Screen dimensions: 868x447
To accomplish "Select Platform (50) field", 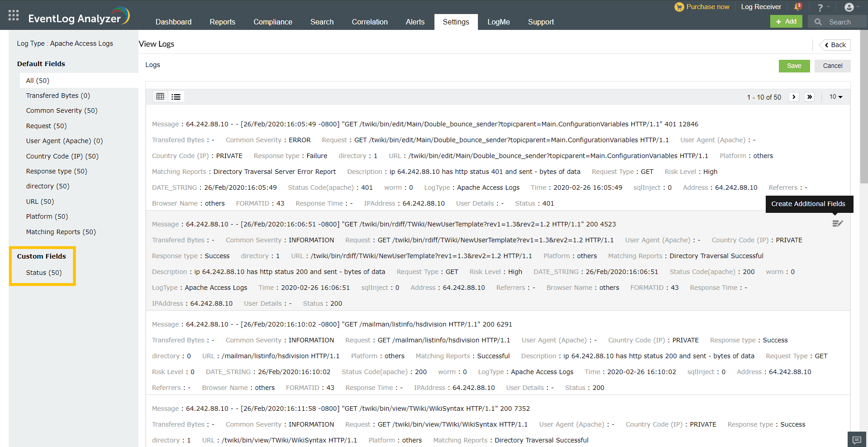I will [x=47, y=216].
